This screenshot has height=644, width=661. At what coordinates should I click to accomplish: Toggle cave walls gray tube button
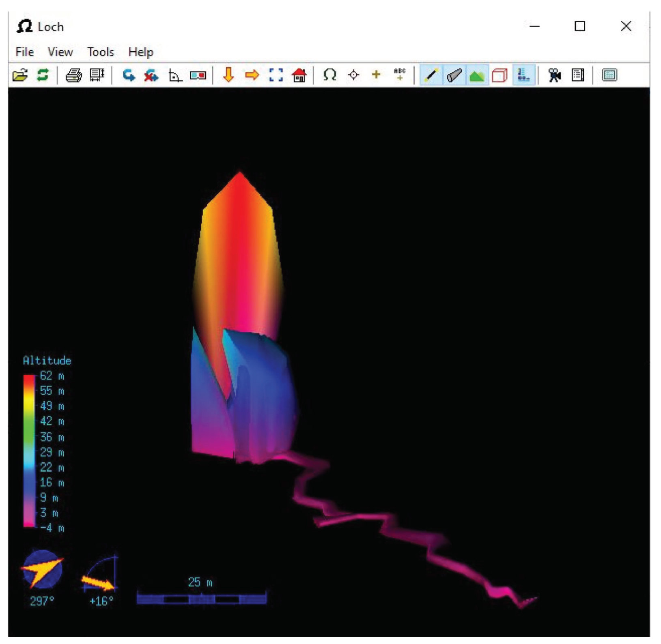coord(454,75)
